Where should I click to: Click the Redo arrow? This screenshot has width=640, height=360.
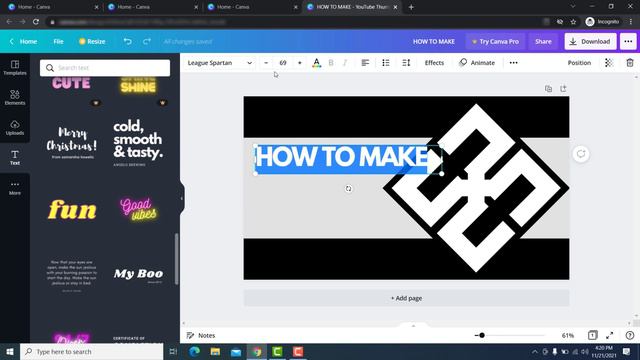(x=147, y=41)
